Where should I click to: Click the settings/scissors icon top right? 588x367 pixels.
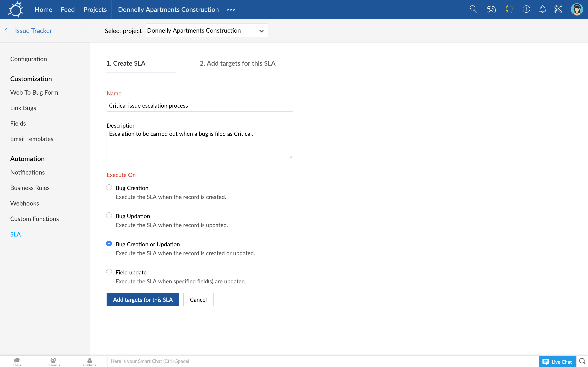pyautogui.click(x=558, y=9)
